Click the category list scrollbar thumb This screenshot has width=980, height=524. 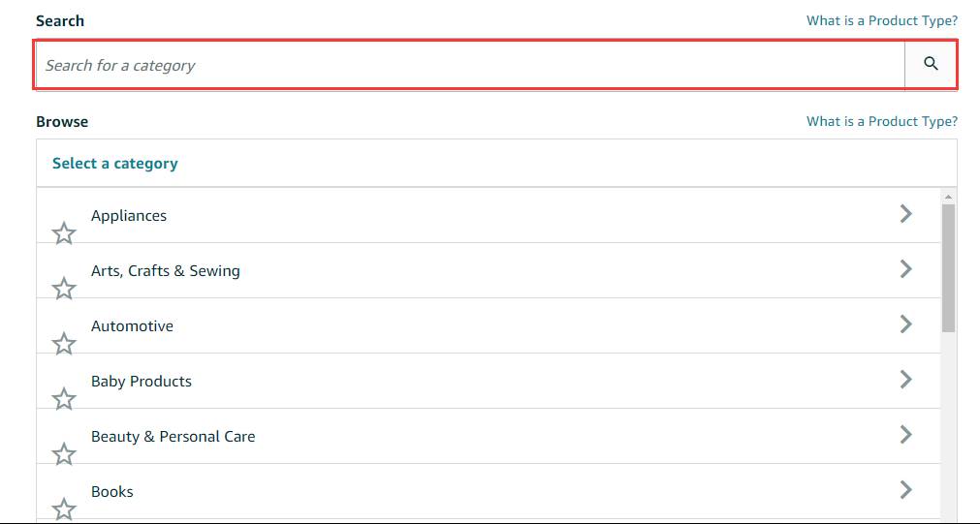click(948, 268)
